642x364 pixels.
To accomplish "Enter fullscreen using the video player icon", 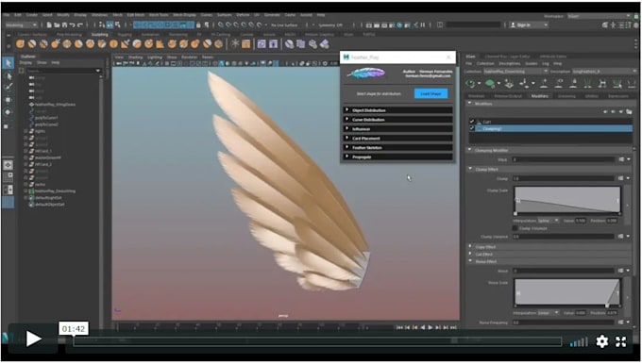I will [x=620, y=341].
